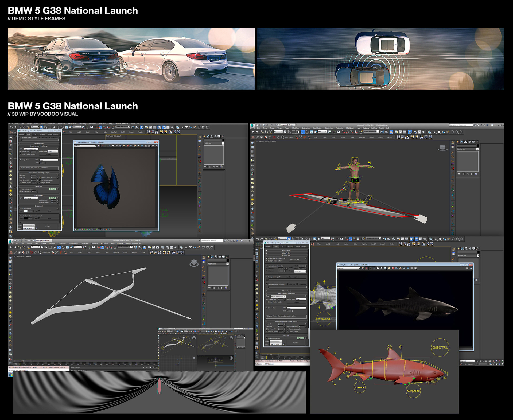Open Cubic Filter dropdown in shark Render Setup

pyautogui.click(x=297, y=308)
